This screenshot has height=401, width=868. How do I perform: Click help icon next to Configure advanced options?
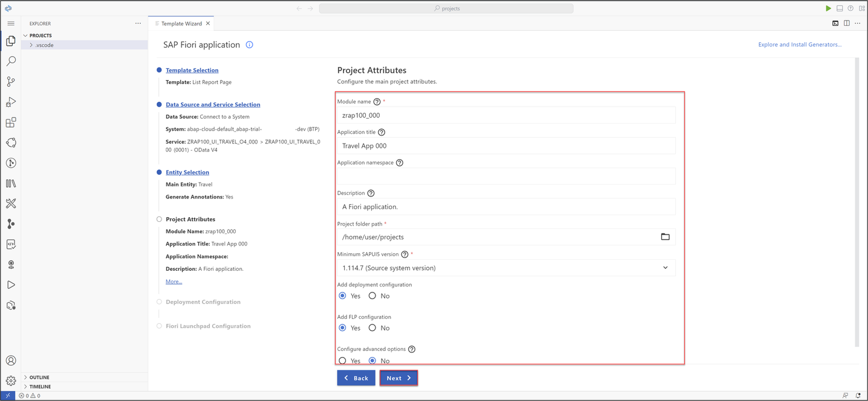click(x=412, y=349)
